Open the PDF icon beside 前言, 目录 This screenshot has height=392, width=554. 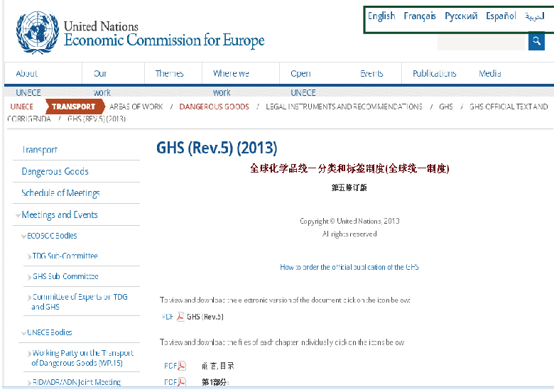pyautogui.click(x=181, y=366)
